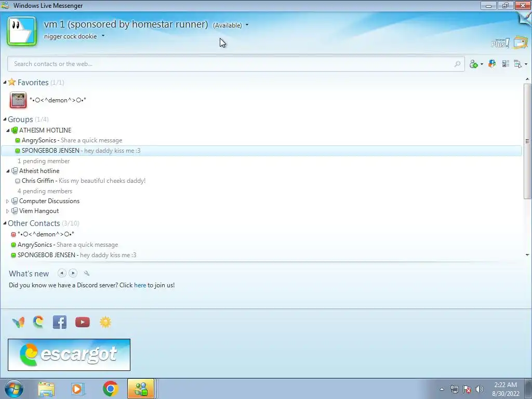Collapse the Favorites section
The height and width of the screenshot is (399, 532).
coord(5,83)
